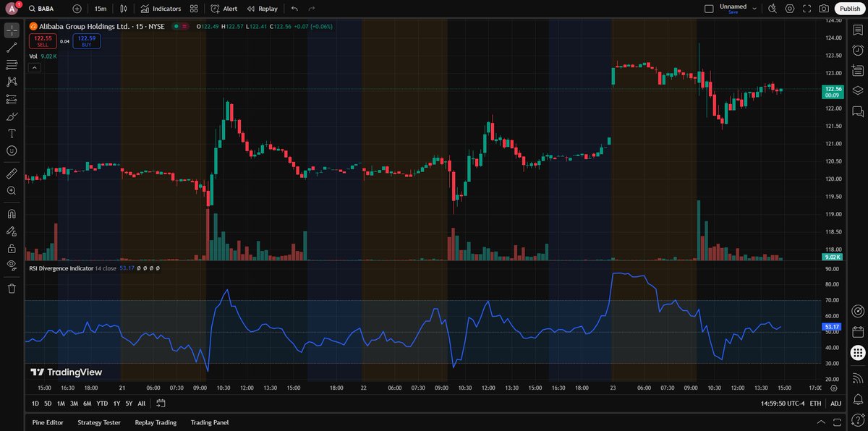Click the trash remove objects icon
The image size is (868, 431).
pyautogui.click(x=12, y=289)
